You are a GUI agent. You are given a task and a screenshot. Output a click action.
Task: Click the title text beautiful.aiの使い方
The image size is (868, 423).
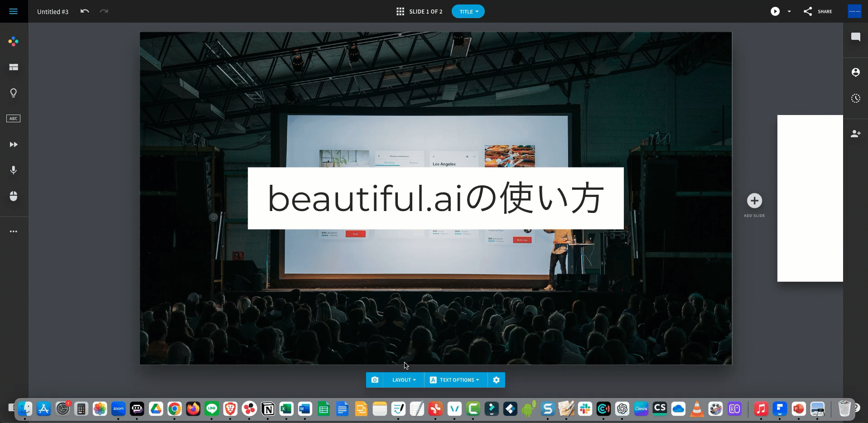pos(435,198)
